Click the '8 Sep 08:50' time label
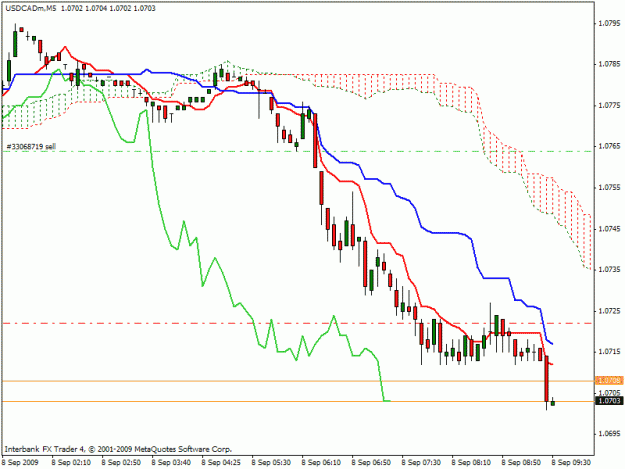Screen dimensions: 625x469 (521, 463)
